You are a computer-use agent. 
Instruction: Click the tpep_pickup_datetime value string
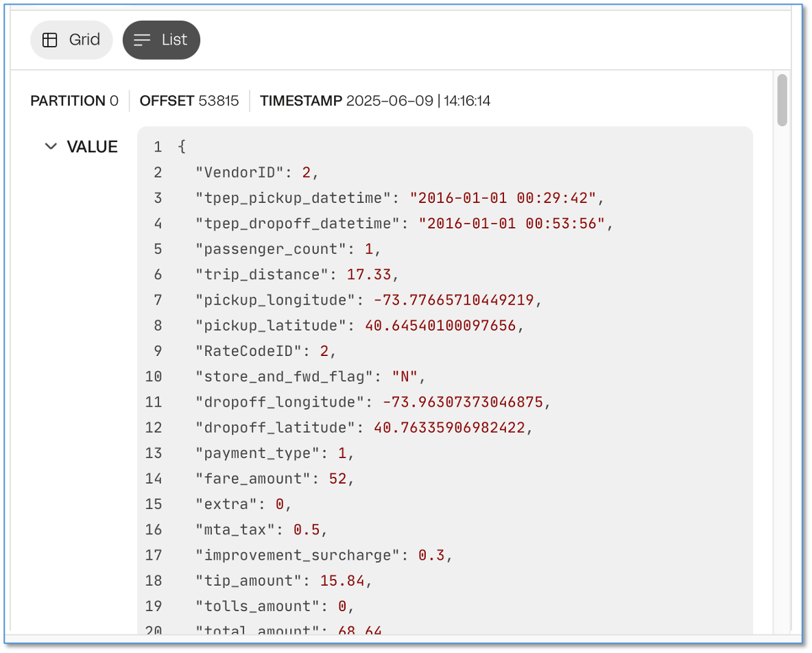[503, 198]
